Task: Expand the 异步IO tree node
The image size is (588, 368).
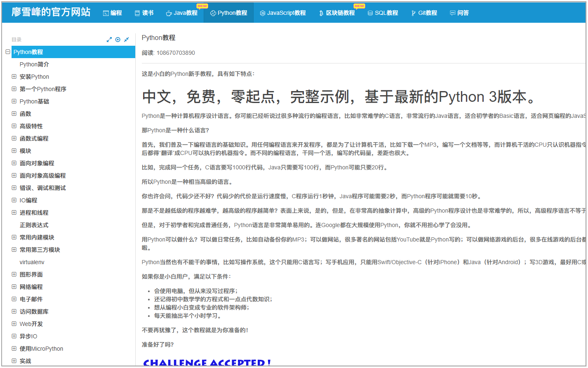Action: (14, 336)
